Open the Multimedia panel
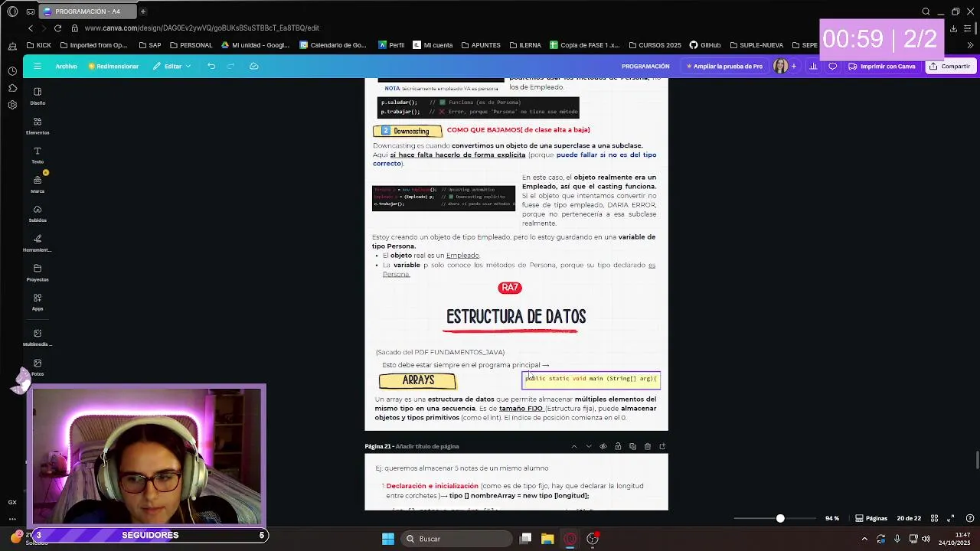The width and height of the screenshot is (980, 551). click(x=38, y=337)
